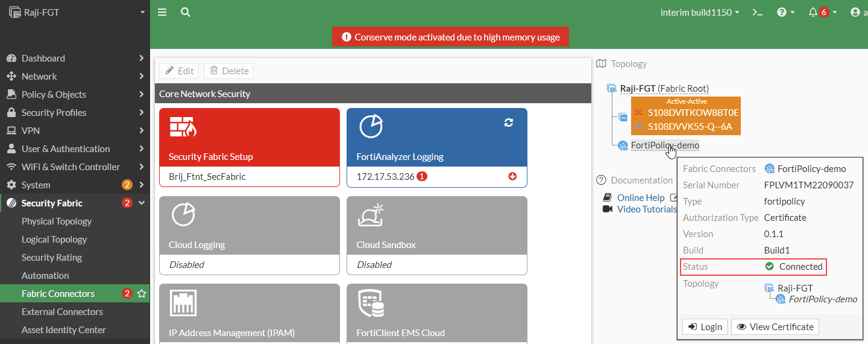Viewport: 868px width, 344px height.
Task: Click the serial number FPLVM1TM22090037
Action: coord(809,185)
